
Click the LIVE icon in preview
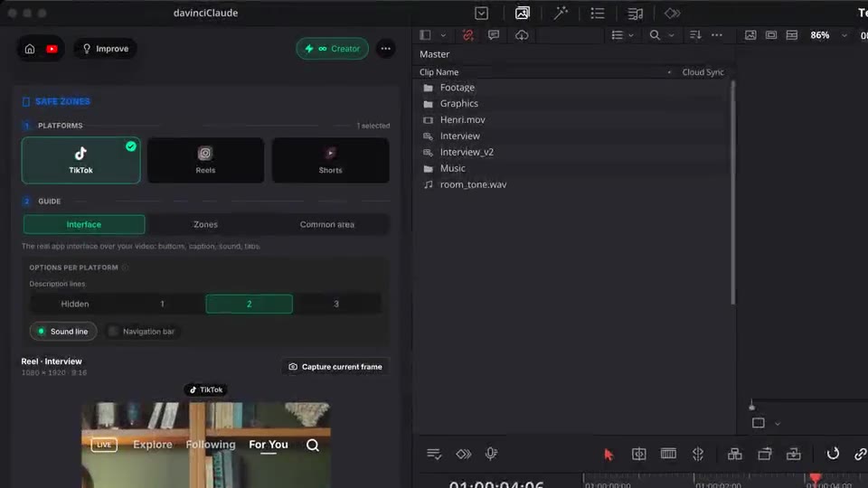(x=104, y=445)
